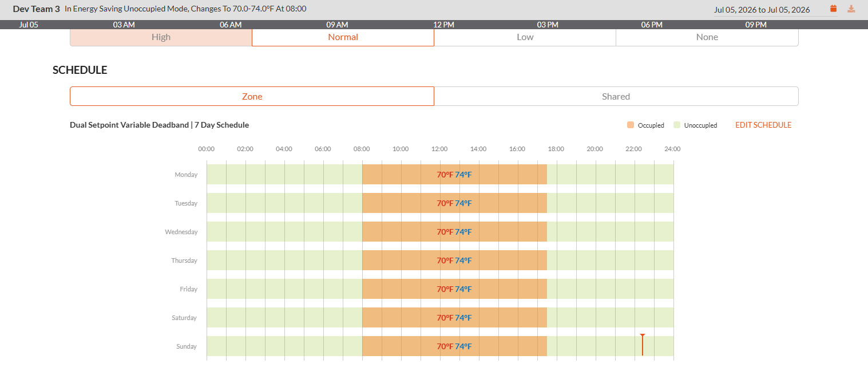Switch to the Shared schedule tab
This screenshot has width=868, height=375.
616,96
